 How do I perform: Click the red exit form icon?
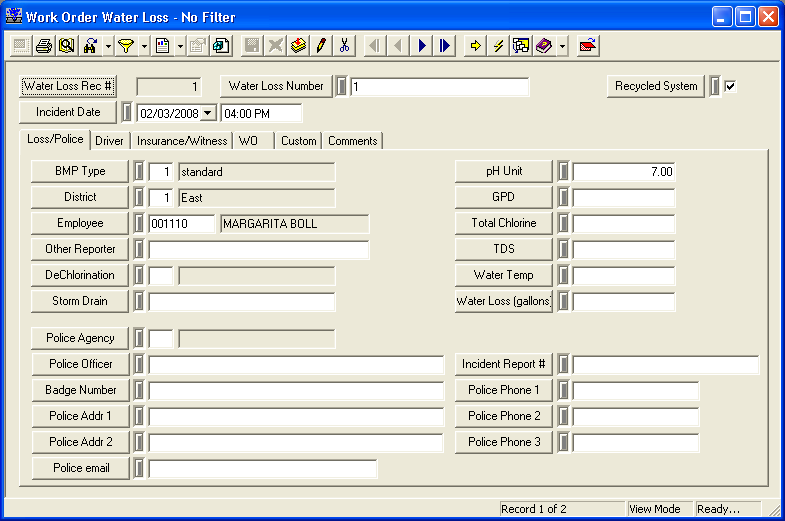[x=588, y=46]
